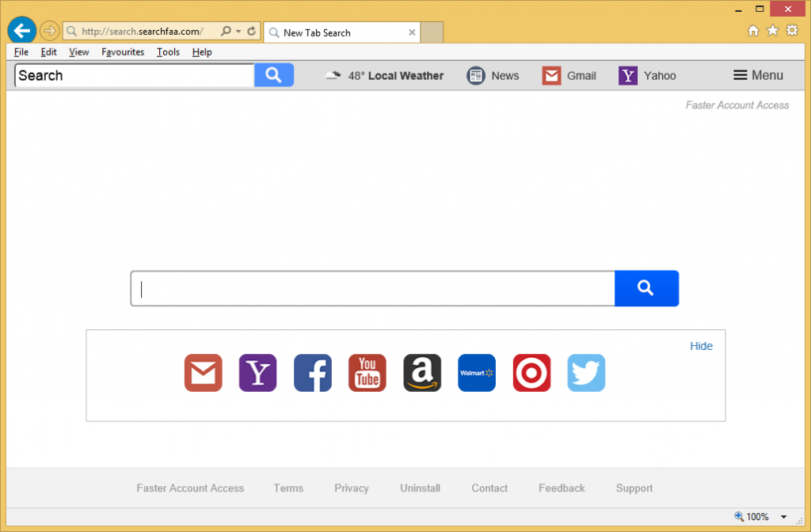Open the Contact footer link

click(x=489, y=488)
